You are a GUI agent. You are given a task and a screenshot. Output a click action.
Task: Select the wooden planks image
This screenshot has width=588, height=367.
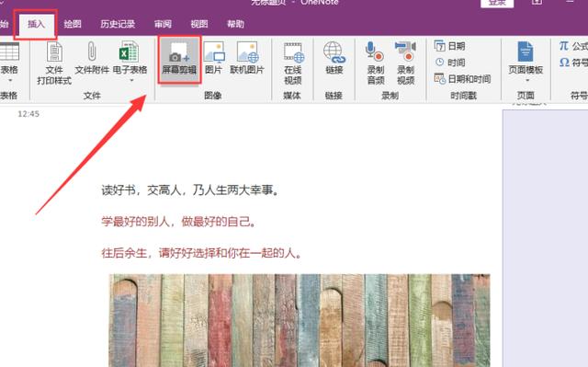(x=300, y=320)
